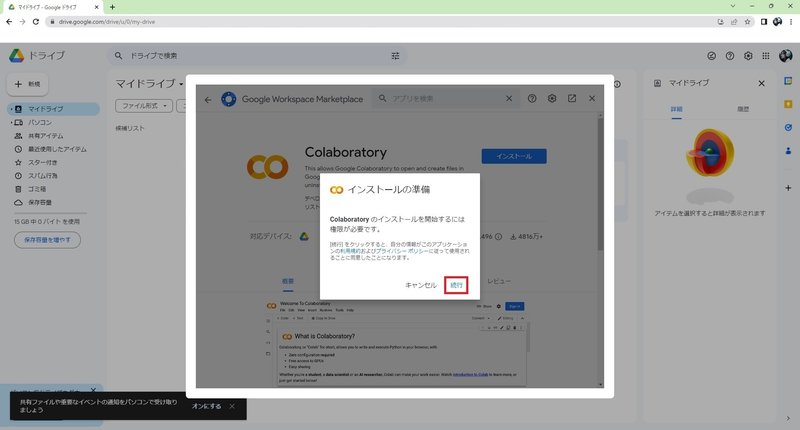Open Contacts side panel icon

[x=788, y=150]
